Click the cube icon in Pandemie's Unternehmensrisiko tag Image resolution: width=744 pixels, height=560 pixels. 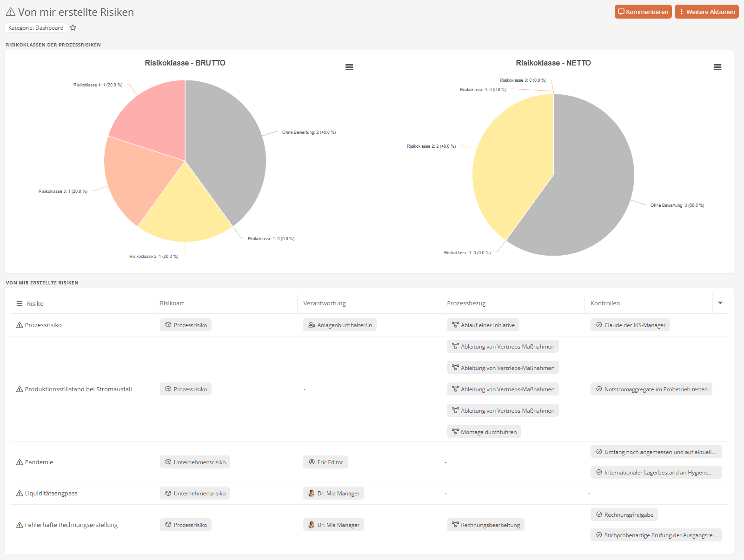coord(168,462)
